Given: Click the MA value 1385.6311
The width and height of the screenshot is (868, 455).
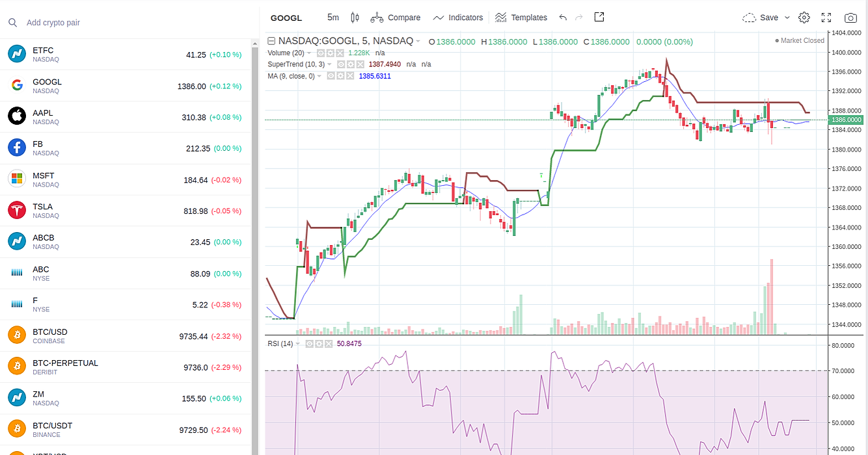Looking at the screenshot, I should (375, 76).
